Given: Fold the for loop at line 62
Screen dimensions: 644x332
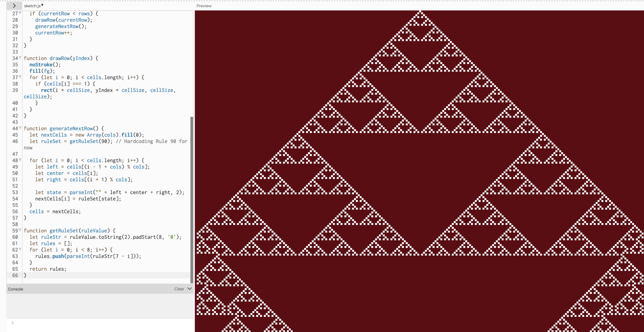Looking at the screenshot, I should click(x=20, y=249).
